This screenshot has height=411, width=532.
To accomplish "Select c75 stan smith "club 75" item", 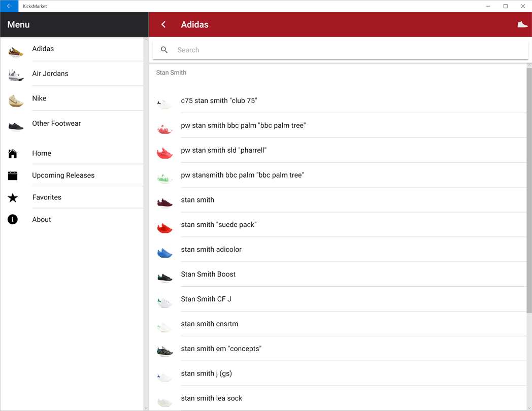I will point(338,100).
